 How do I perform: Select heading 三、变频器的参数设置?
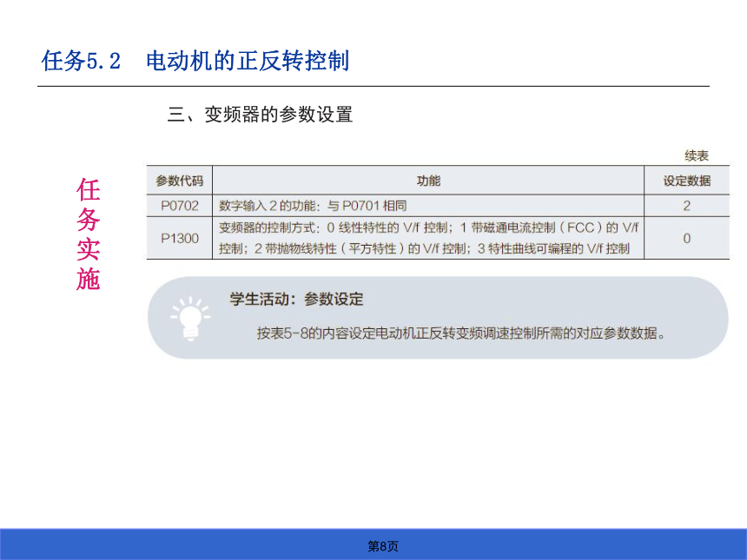[260, 115]
